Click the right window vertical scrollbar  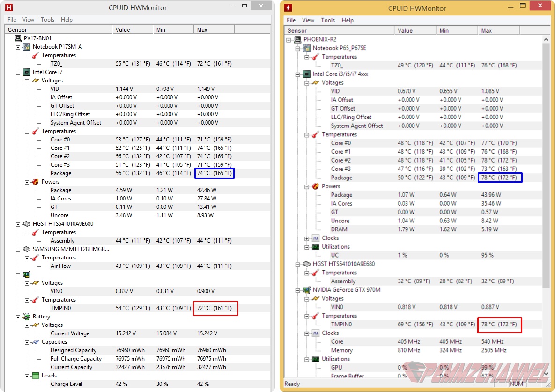tap(546, 164)
